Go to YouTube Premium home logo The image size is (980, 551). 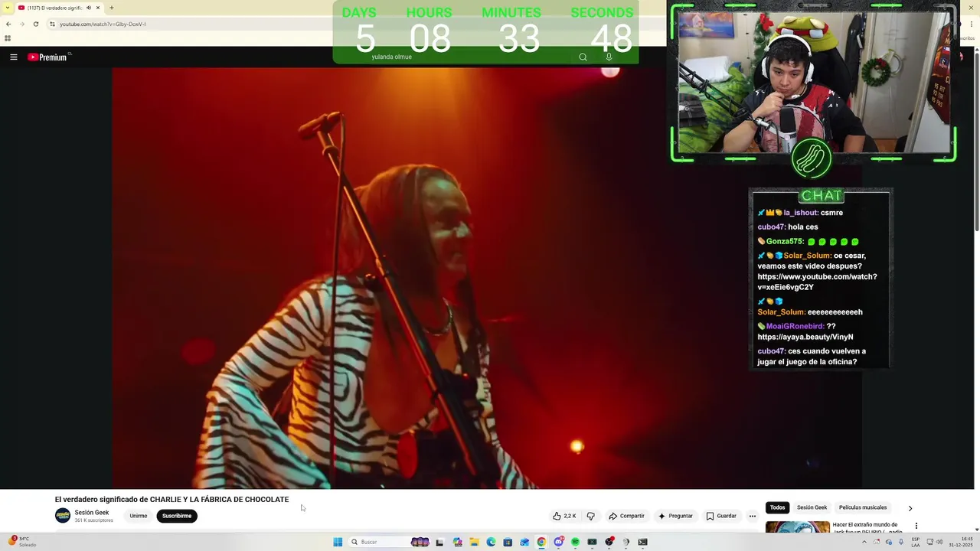click(49, 57)
